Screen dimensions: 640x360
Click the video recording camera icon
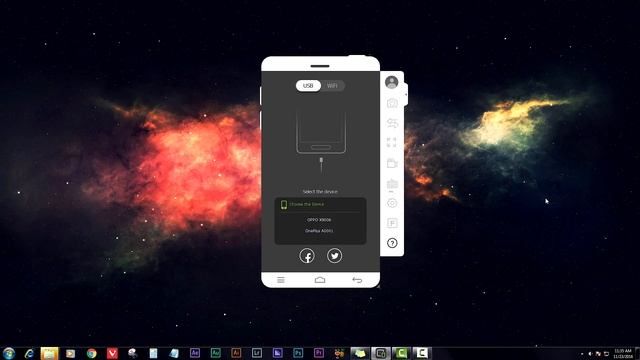point(392,163)
